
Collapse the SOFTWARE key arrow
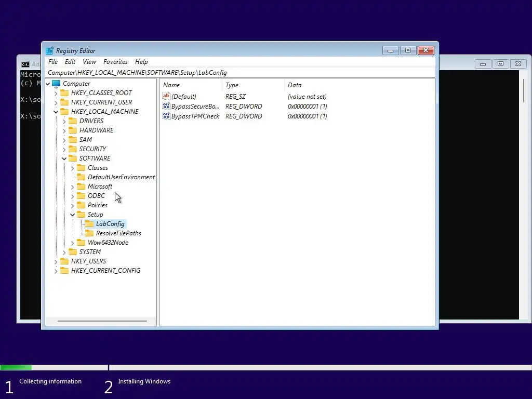(64, 158)
